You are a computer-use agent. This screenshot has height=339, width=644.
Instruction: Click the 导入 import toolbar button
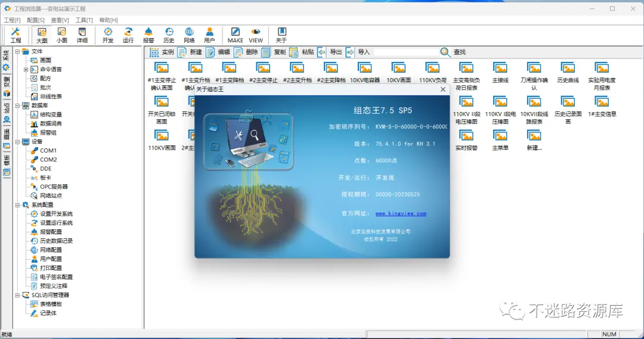(x=357, y=52)
